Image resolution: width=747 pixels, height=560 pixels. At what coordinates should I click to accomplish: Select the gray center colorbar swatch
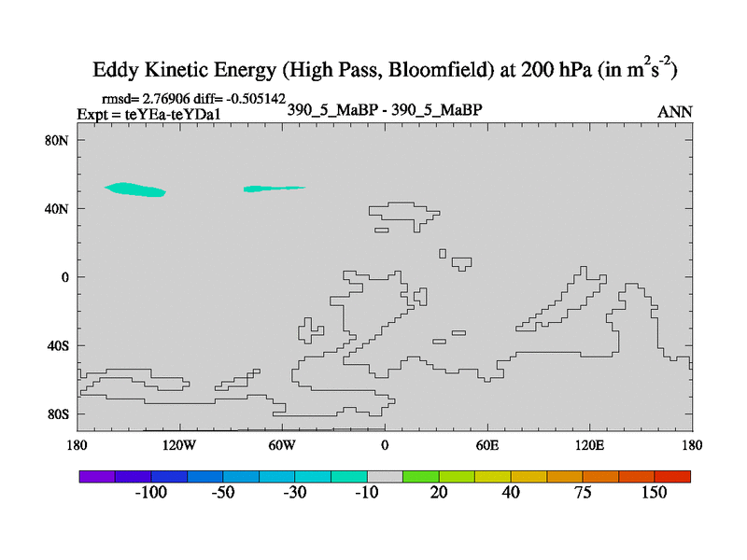[385, 476]
